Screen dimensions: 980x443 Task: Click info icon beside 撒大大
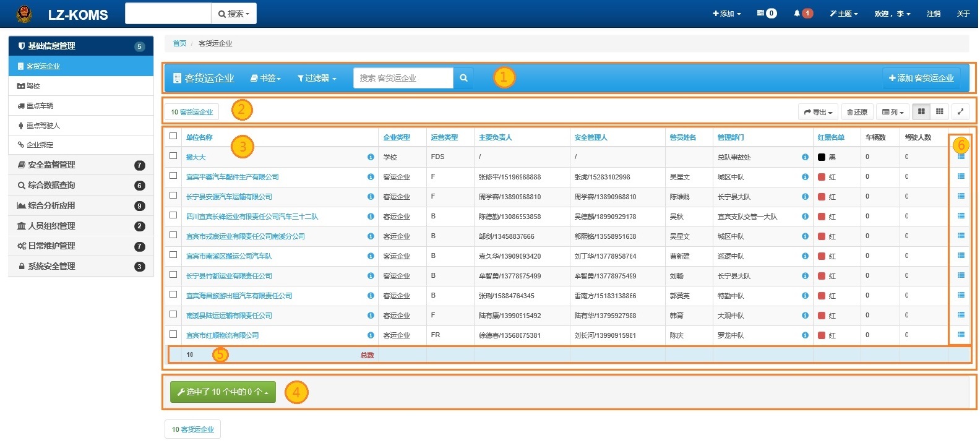coord(371,157)
